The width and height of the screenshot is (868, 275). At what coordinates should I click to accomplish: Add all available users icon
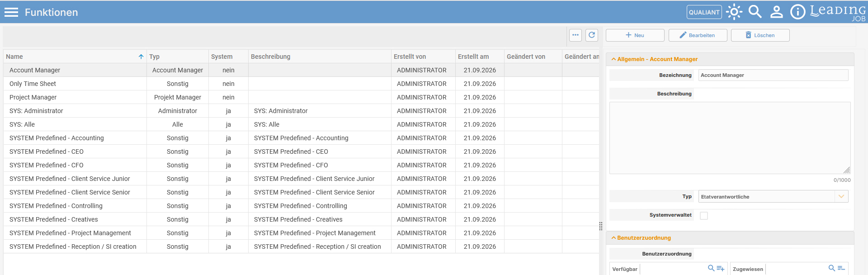[721, 268]
